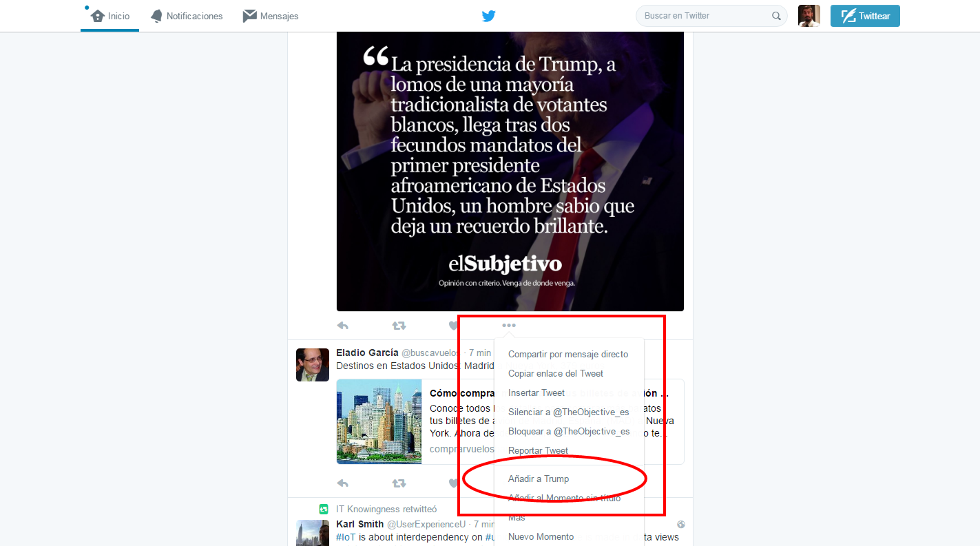Viewport: 980px width, 546px height.
Task: Open Notificaciones tab
Action: [186, 16]
